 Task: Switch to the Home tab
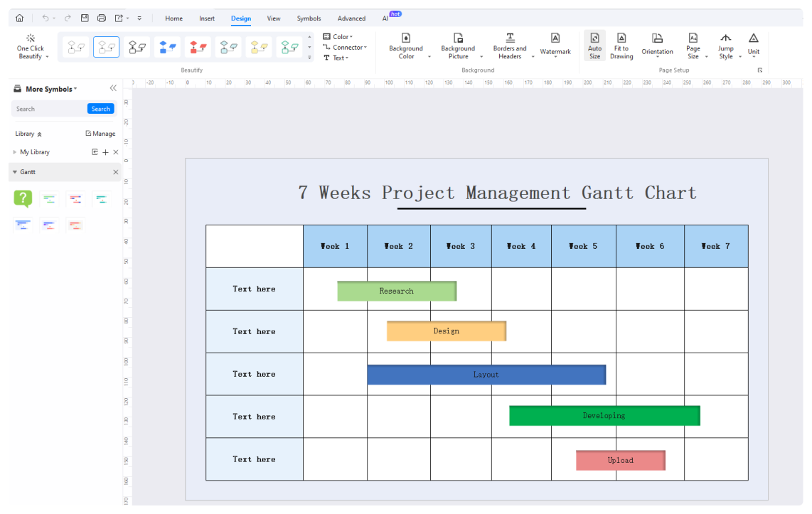click(x=174, y=18)
